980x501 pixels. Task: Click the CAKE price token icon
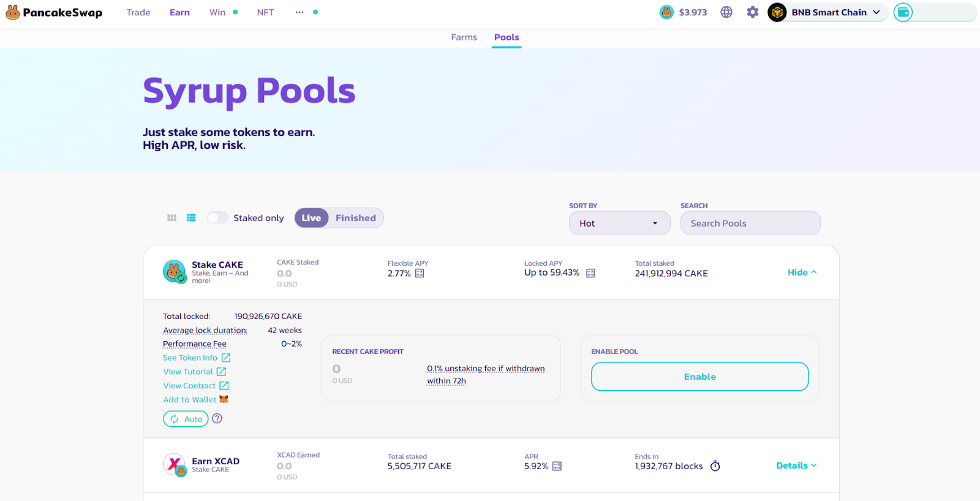coord(666,12)
